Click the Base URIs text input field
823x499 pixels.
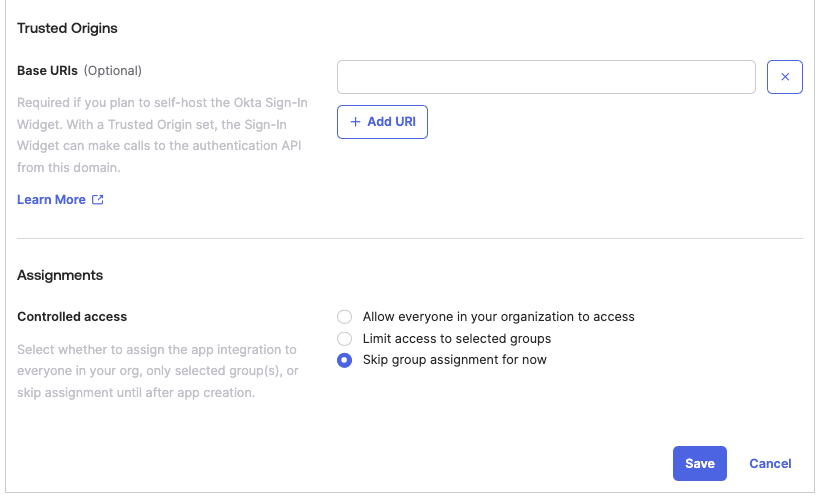tap(546, 77)
